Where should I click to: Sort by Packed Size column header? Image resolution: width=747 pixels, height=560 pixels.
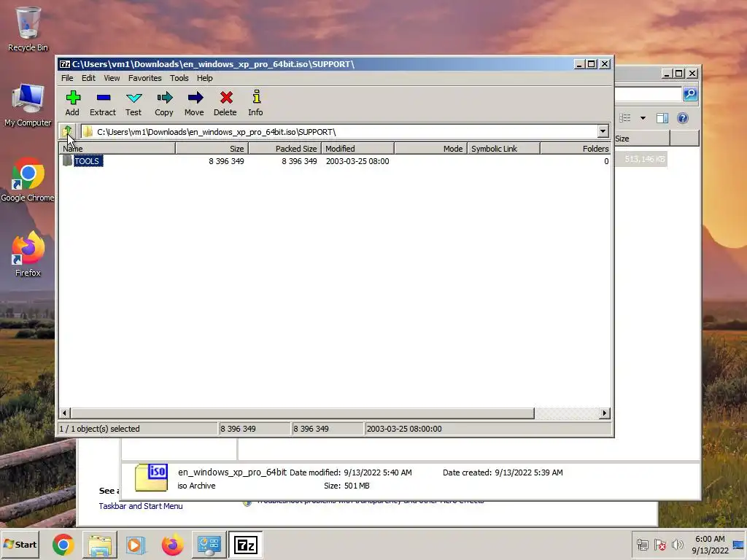point(285,149)
